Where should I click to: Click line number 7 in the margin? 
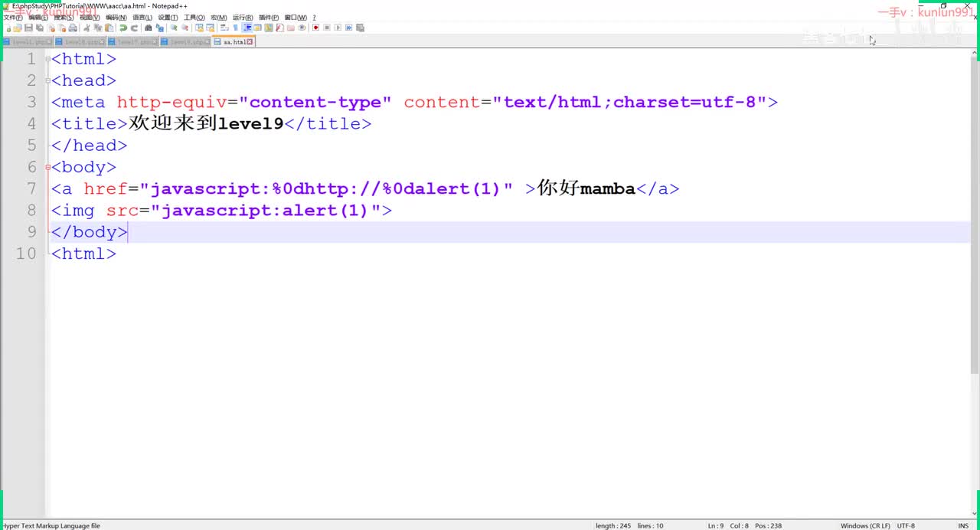click(x=31, y=188)
